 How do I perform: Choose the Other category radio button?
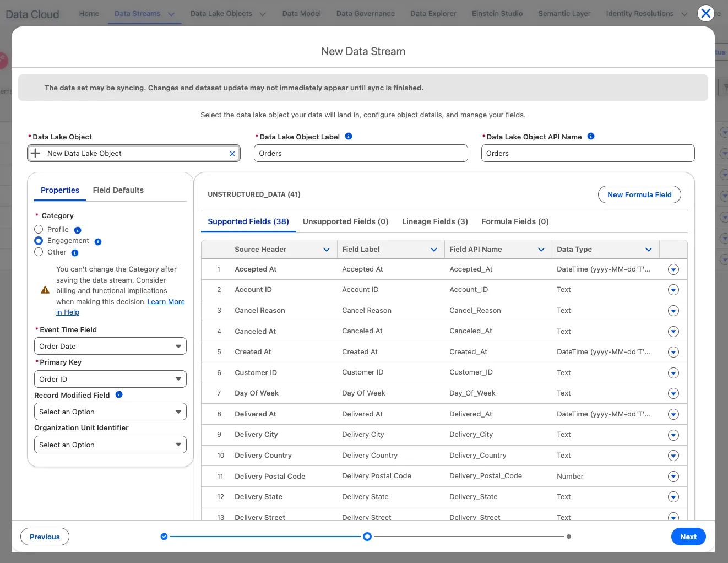(39, 252)
